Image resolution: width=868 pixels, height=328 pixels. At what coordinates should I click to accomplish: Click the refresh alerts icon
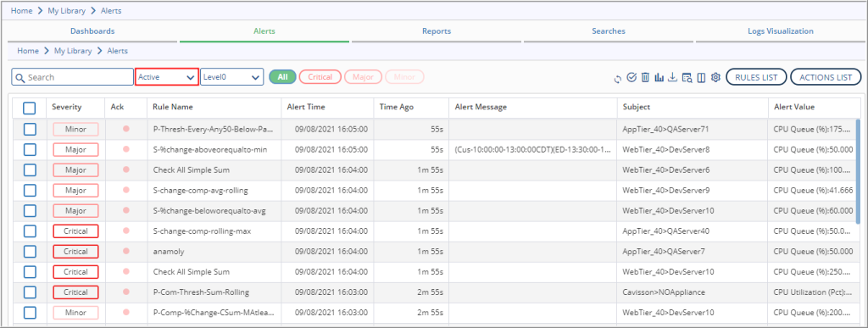tap(617, 78)
